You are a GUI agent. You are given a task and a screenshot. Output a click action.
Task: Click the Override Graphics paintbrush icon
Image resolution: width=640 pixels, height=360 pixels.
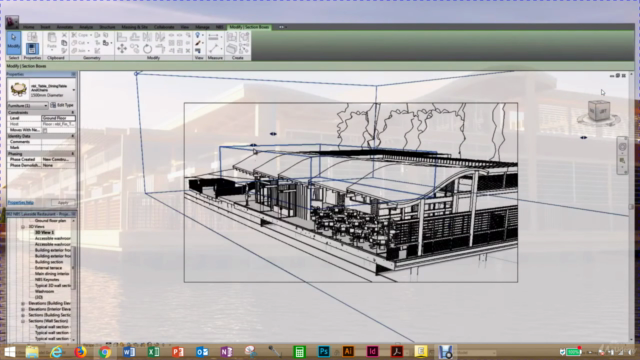(x=198, y=43)
